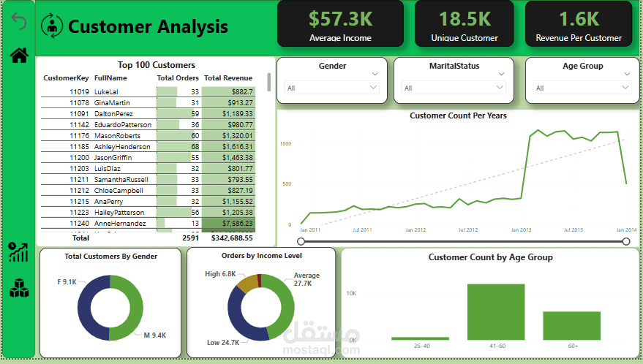Open the Gender slicer dropdown
This screenshot has height=364, width=643.
pyautogui.click(x=332, y=88)
